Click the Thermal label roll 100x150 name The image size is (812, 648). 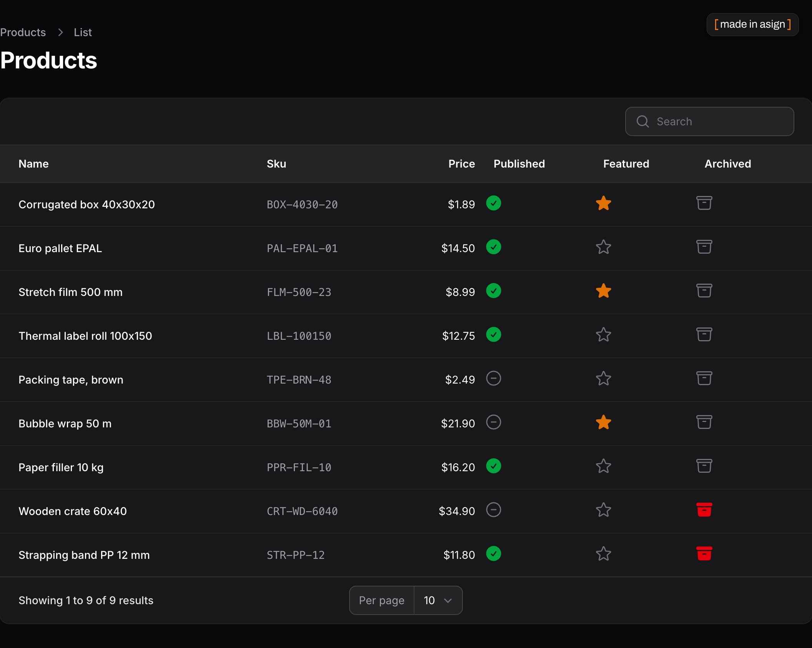[x=85, y=336]
